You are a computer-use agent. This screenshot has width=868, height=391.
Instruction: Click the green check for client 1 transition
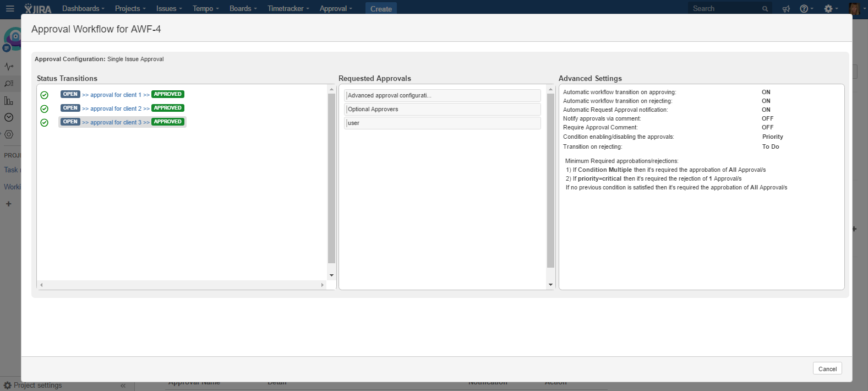pyautogui.click(x=45, y=95)
